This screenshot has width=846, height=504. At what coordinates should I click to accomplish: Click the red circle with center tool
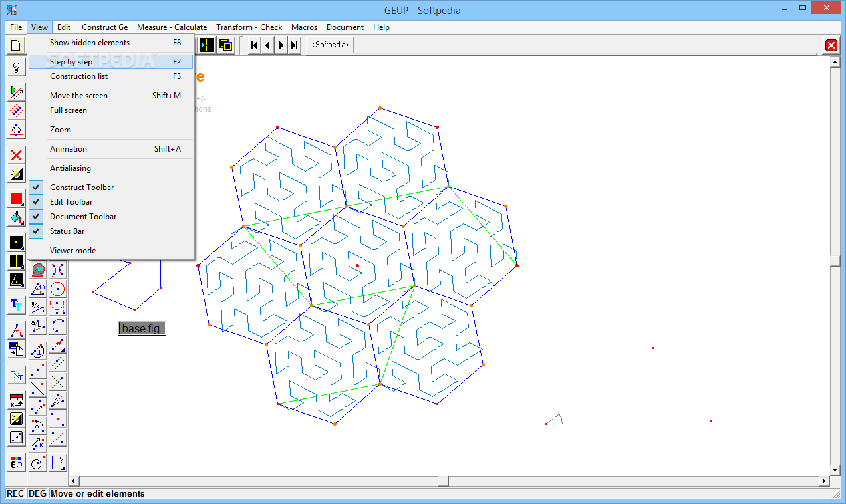(57, 289)
